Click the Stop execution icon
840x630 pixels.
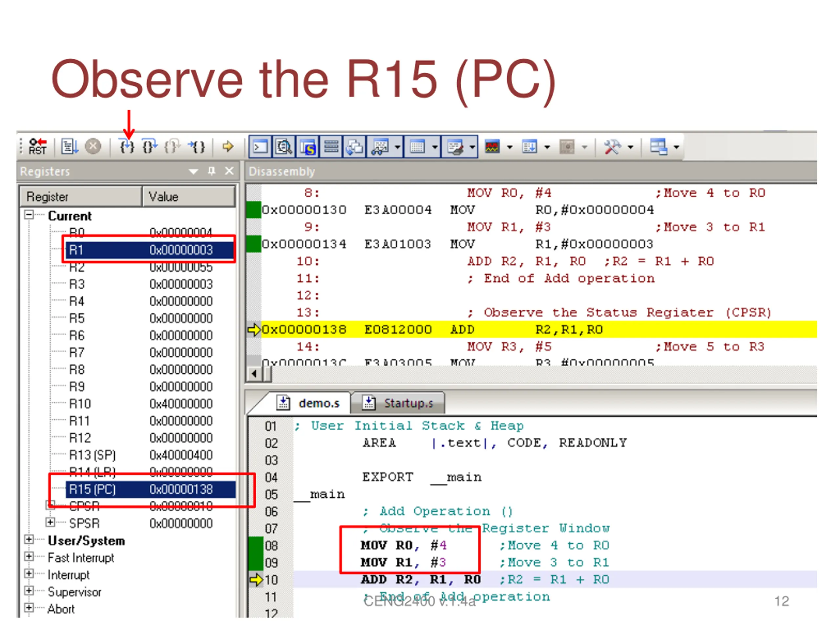93,147
